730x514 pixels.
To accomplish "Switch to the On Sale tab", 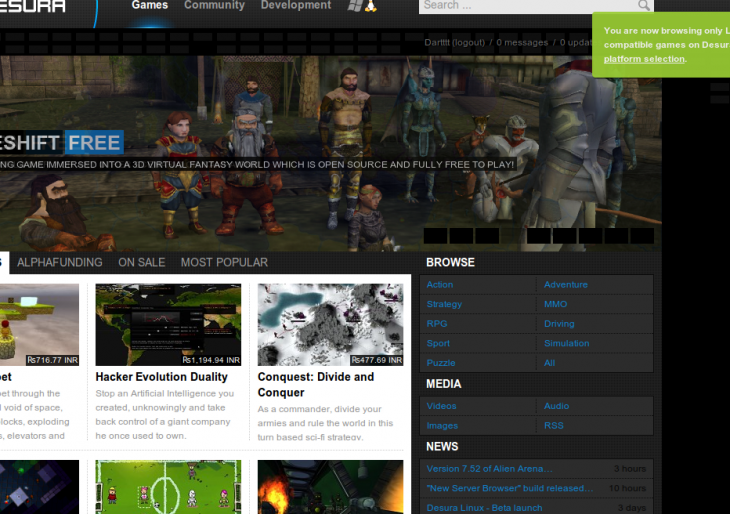I will click(142, 262).
